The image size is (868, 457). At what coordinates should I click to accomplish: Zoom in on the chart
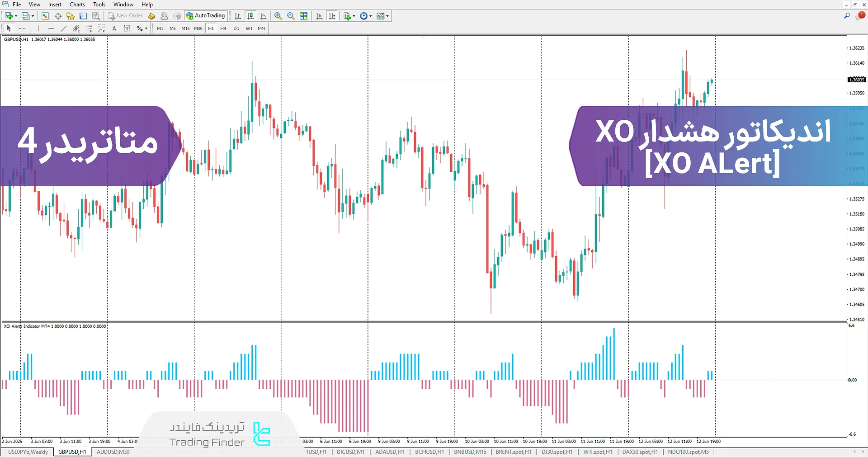pos(278,16)
